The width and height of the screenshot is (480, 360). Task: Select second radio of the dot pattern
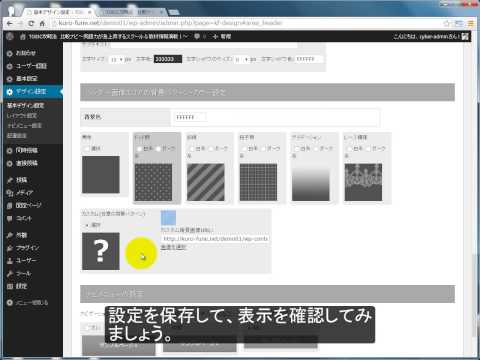(159, 149)
